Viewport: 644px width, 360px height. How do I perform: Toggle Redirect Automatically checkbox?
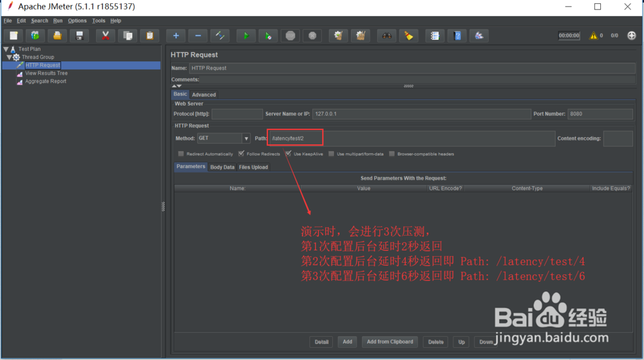(x=181, y=153)
